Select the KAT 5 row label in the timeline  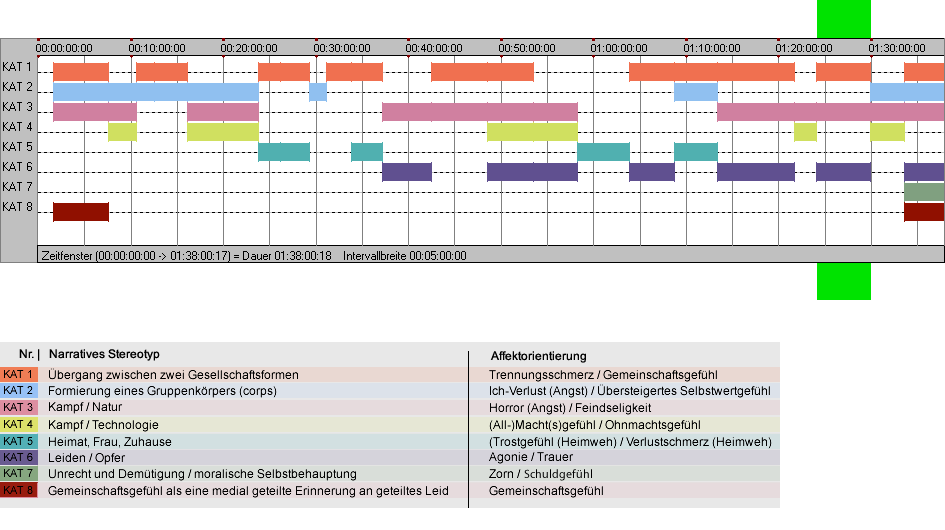pyautogui.click(x=17, y=147)
